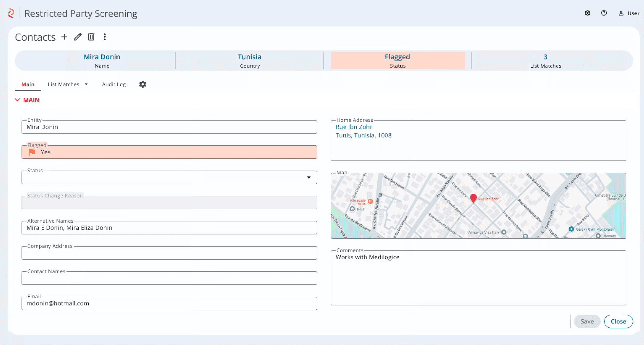Switch to the Audit Log tab
644x345 pixels.
point(114,84)
